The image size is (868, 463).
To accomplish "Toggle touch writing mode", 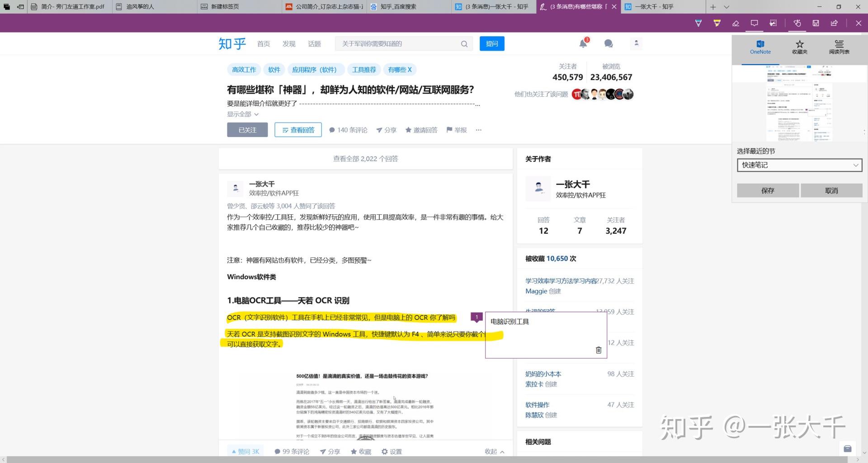I will click(797, 23).
